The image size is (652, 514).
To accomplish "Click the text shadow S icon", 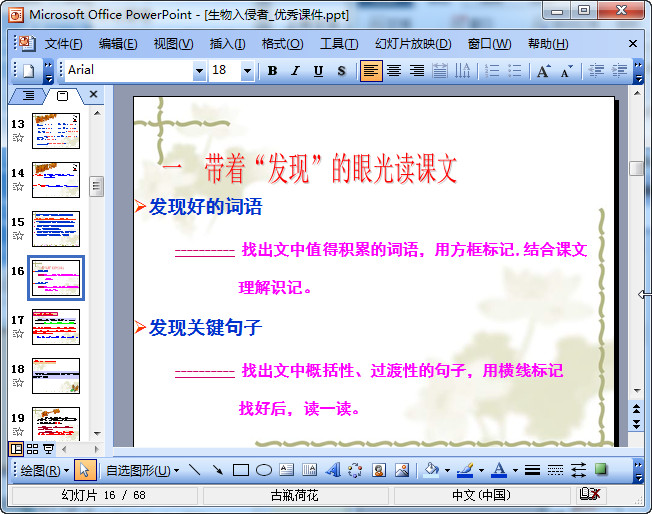I will click(341, 71).
